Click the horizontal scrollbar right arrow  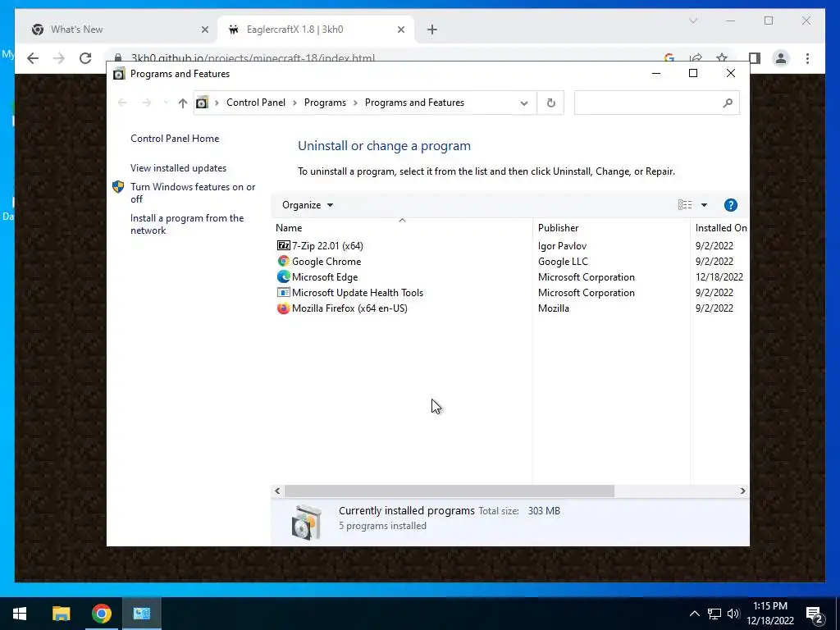[x=742, y=491]
